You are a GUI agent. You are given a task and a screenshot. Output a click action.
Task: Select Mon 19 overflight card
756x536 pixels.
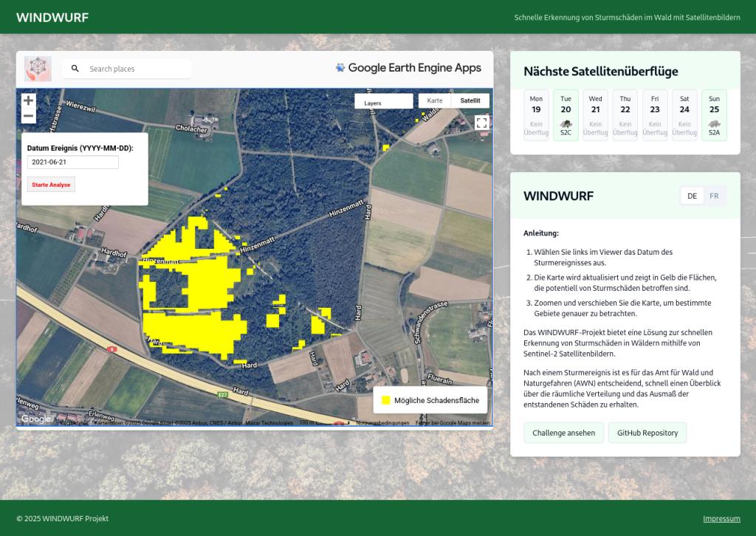[536, 115]
